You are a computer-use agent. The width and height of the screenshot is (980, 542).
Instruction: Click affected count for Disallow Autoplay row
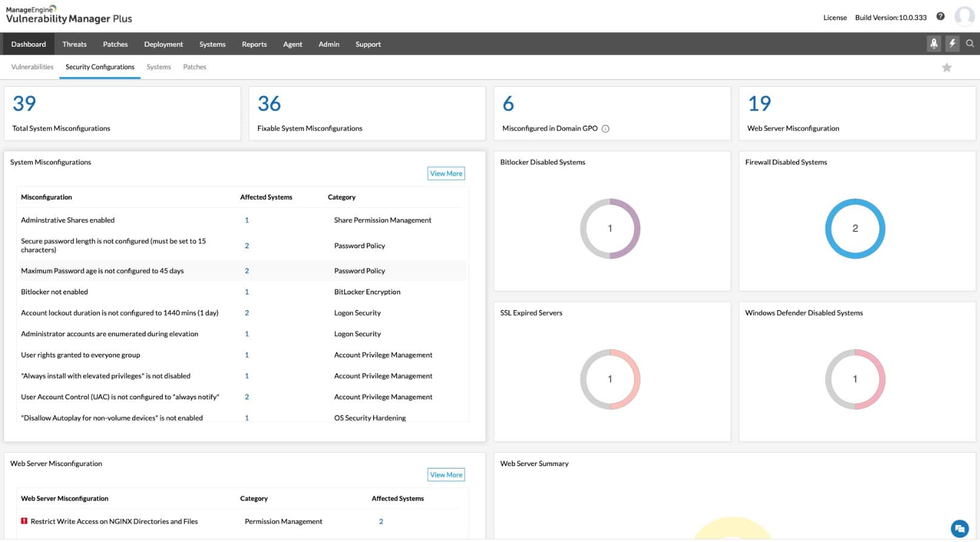click(x=247, y=418)
